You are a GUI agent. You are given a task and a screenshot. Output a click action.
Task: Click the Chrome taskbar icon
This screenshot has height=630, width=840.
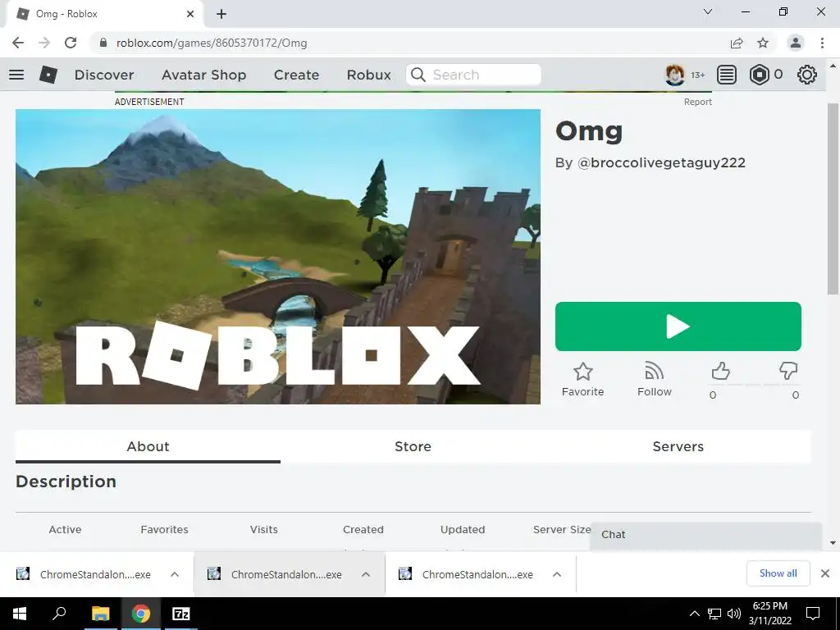coord(141,614)
